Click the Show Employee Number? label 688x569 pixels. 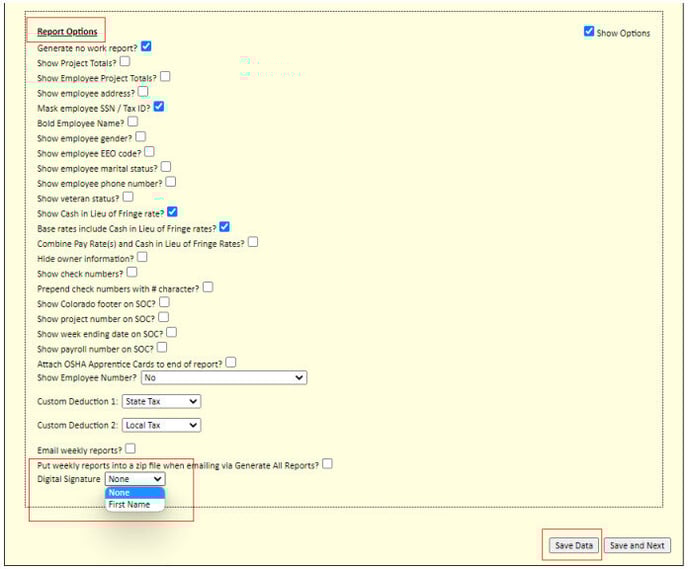[x=87, y=378]
